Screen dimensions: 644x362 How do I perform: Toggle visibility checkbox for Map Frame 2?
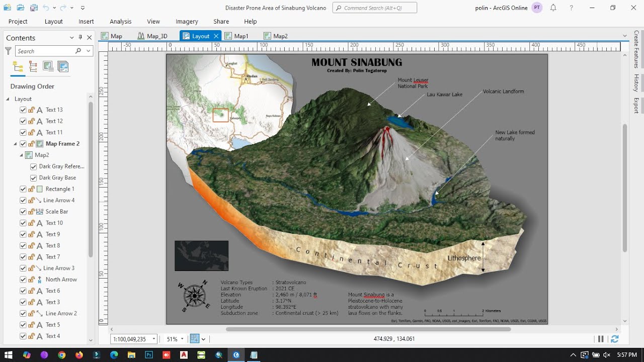23,144
